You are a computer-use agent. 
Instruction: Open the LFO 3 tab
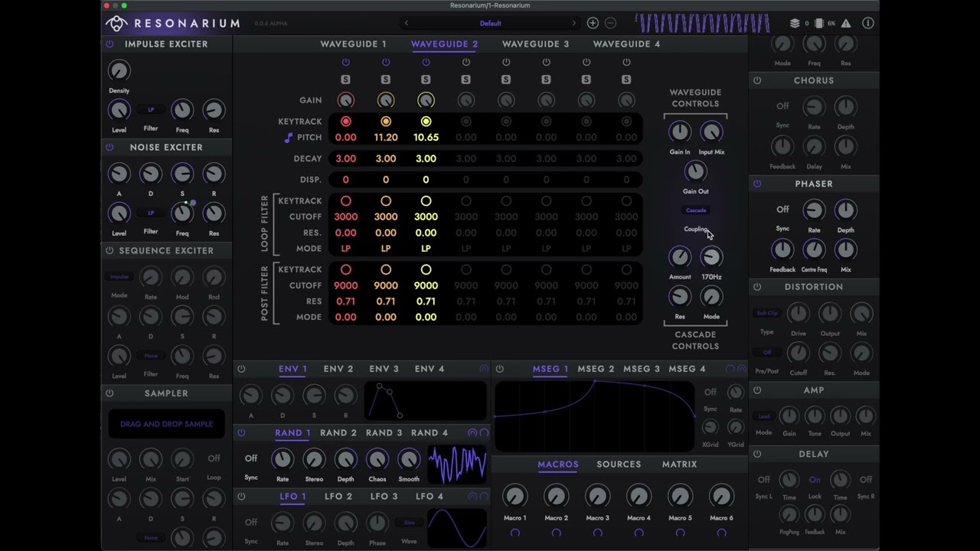(x=384, y=497)
